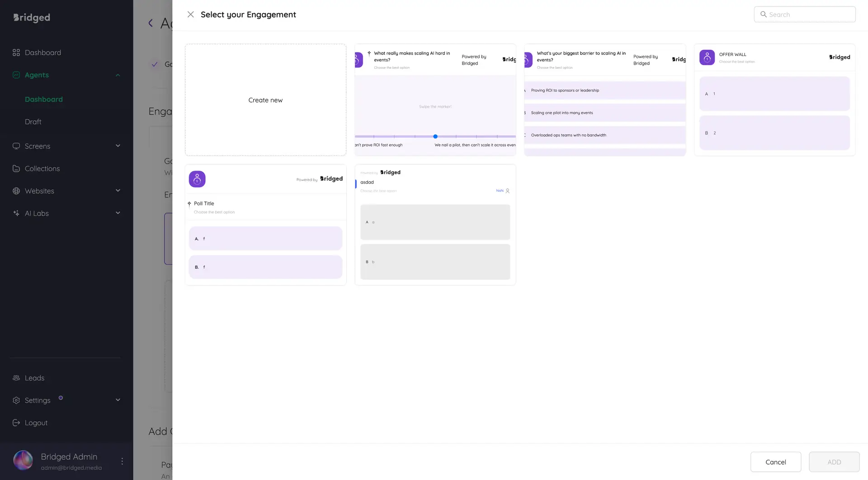
Task: Expand the AI Labs section
Action: coord(118,213)
